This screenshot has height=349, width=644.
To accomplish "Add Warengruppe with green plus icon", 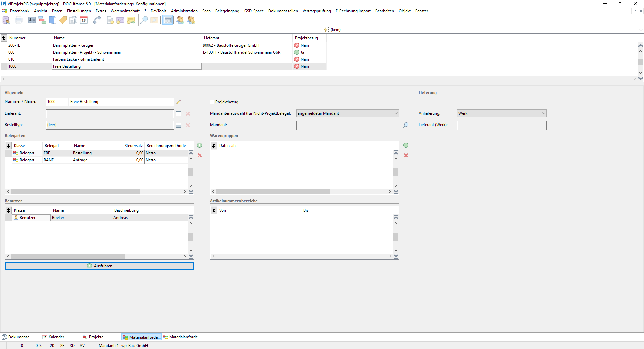I will click(406, 145).
